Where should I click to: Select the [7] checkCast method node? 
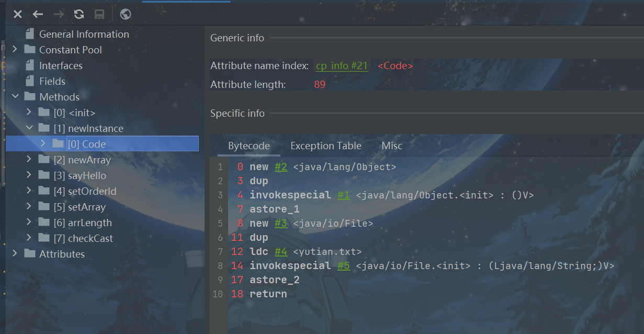[x=83, y=238]
